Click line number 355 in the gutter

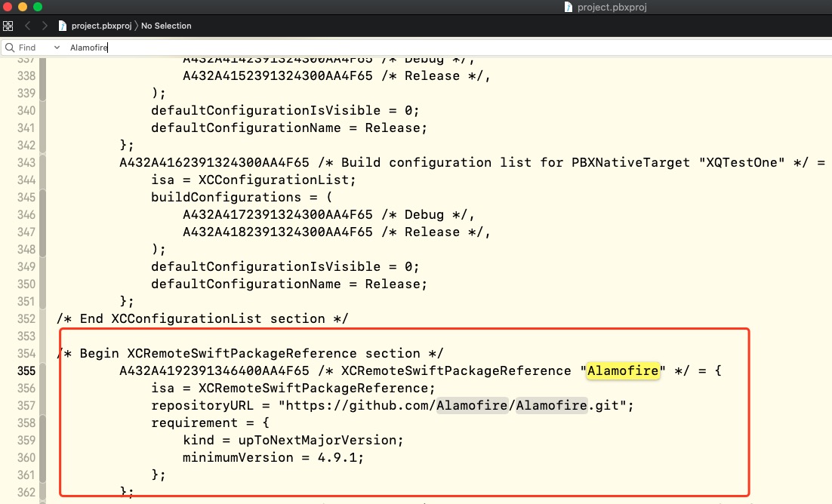(x=26, y=371)
